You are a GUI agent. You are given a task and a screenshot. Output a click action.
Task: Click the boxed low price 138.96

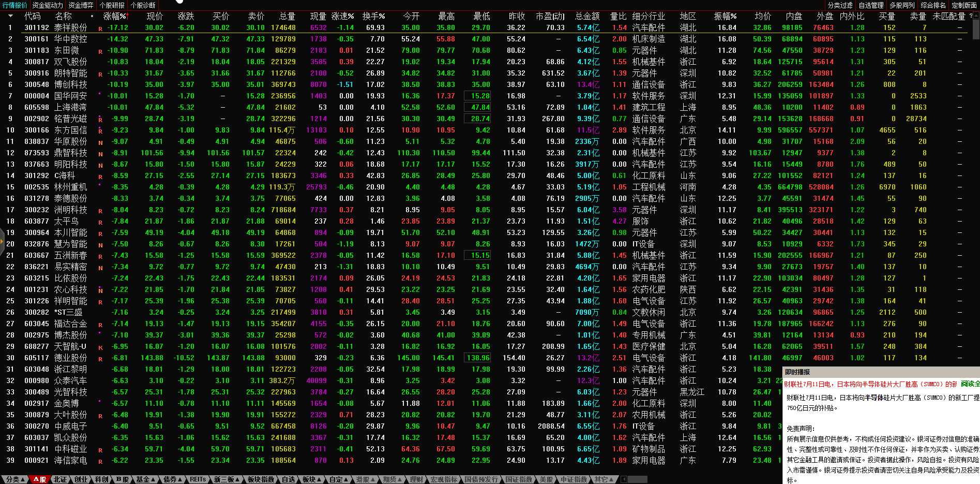(x=478, y=358)
